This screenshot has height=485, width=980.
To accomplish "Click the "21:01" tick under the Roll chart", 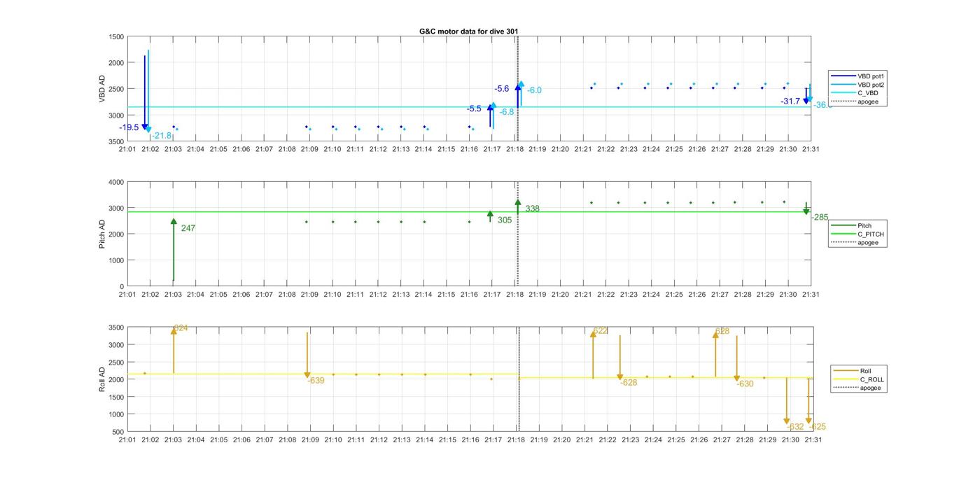I will (x=127, y=440).
